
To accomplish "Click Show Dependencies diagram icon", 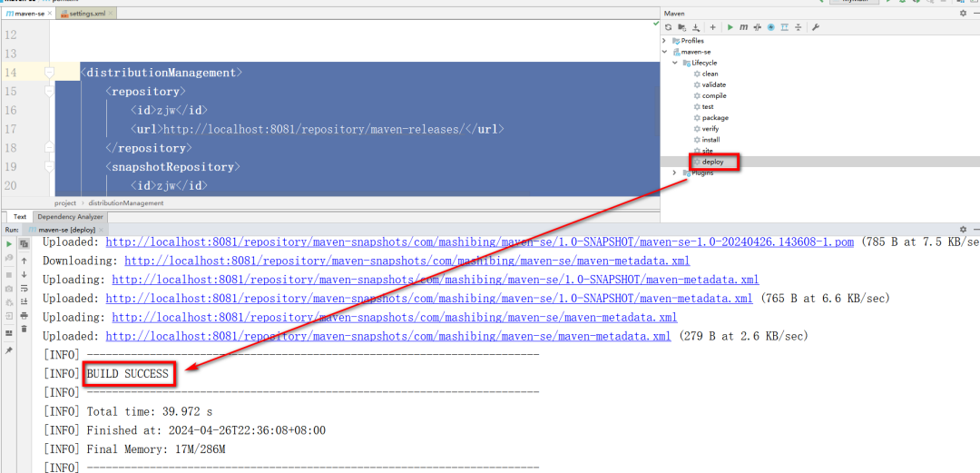I will [x=784, y=27].
